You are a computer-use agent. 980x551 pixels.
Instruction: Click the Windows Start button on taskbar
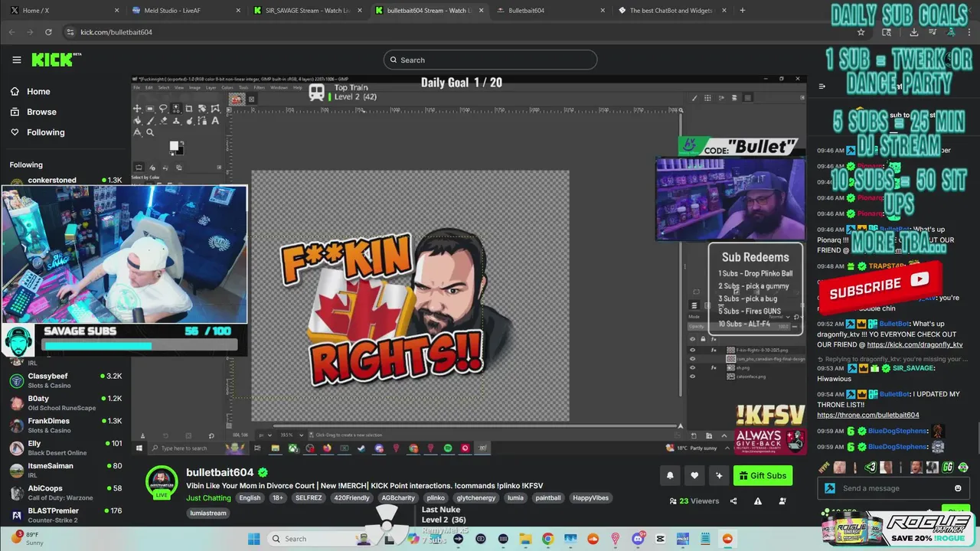[x=253, y=539]
